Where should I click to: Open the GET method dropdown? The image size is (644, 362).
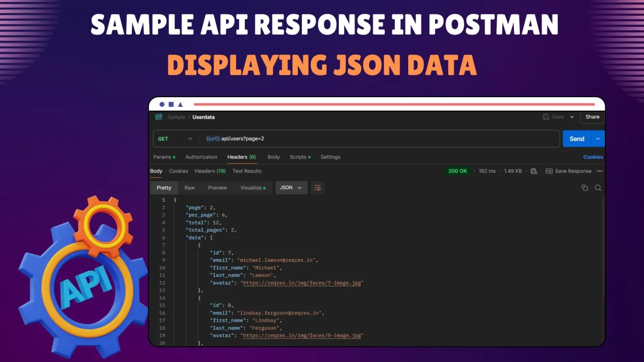tap(175, 139)
